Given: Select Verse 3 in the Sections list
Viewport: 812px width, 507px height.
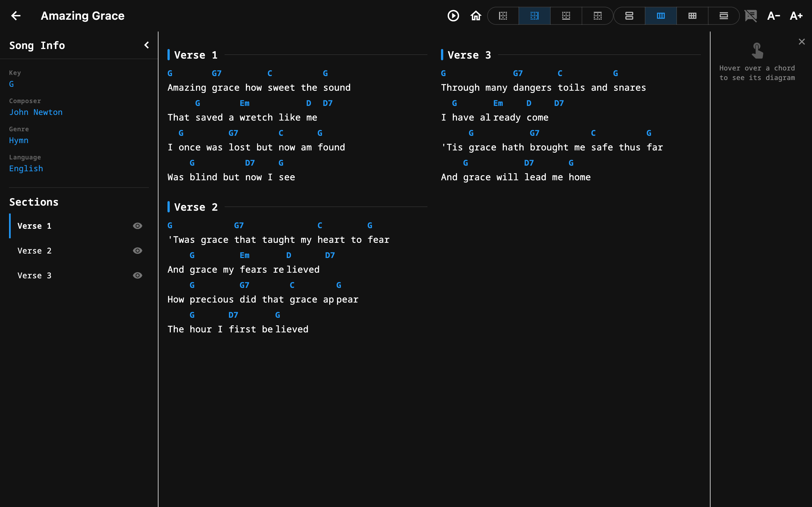Looking at the screenshot, I should point(34,275).
